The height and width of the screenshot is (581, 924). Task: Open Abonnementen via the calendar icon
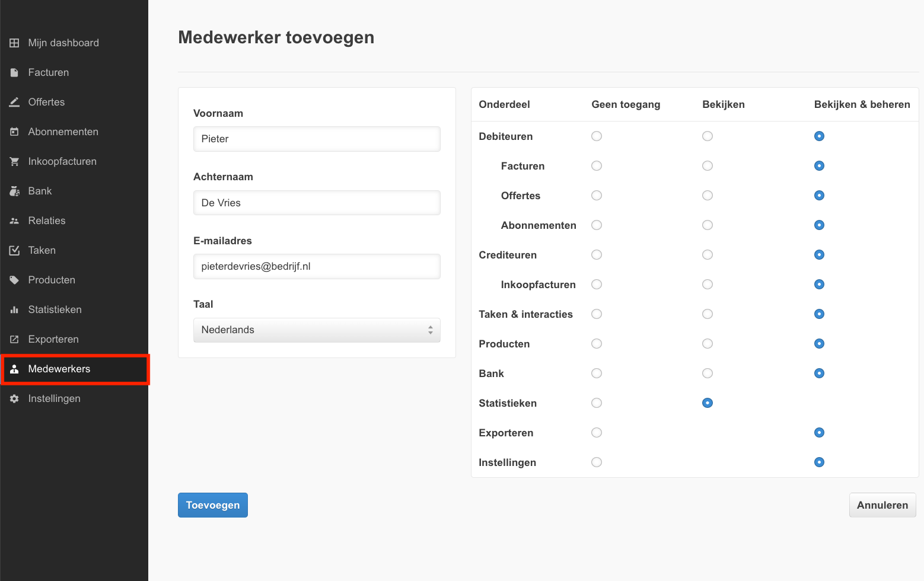tap(14, 131)
